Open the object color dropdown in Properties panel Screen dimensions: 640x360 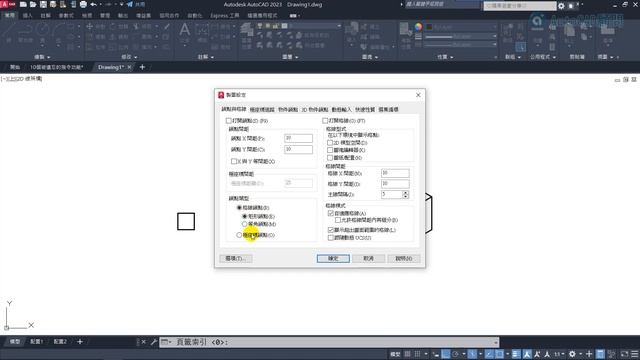(x=494, y=27)
